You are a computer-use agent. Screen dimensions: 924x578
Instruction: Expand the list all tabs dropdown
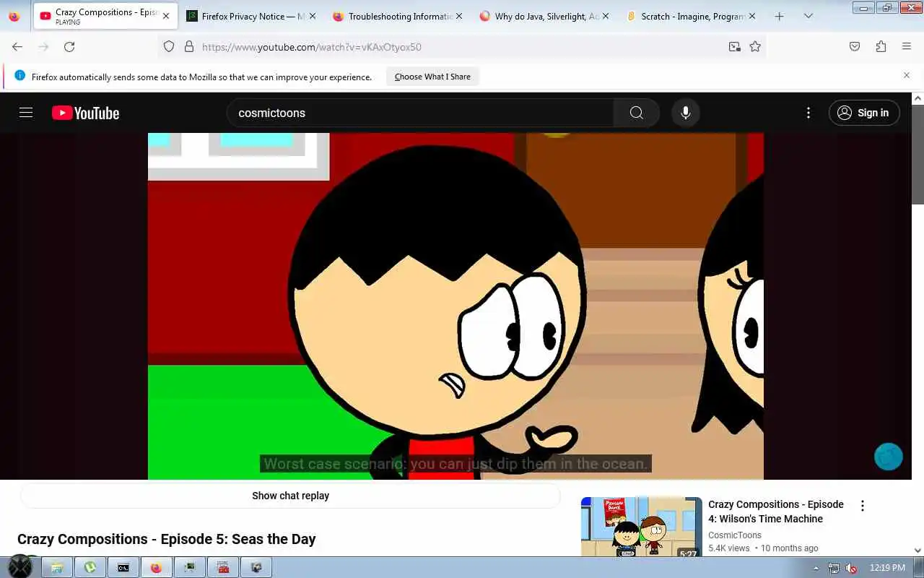[808, 16]
